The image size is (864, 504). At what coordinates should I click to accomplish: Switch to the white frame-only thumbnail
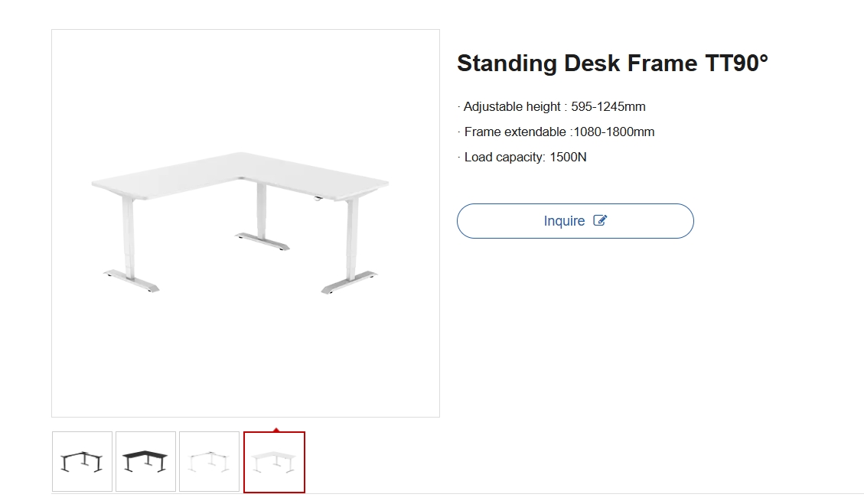click(x=210, y=462)
